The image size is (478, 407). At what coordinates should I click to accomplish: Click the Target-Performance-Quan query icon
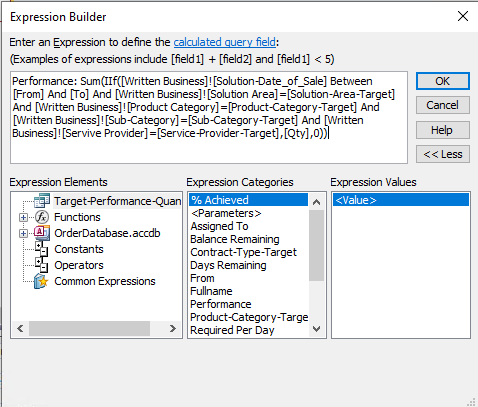coord(42,201)
